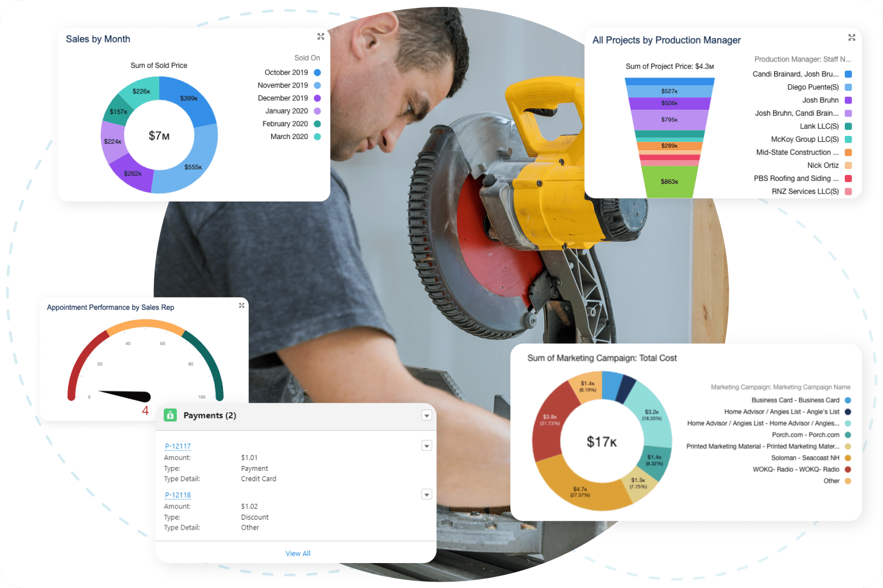
Task: Select Soloman - Seacoast NH legend dot
Action: tap(848, 458)
